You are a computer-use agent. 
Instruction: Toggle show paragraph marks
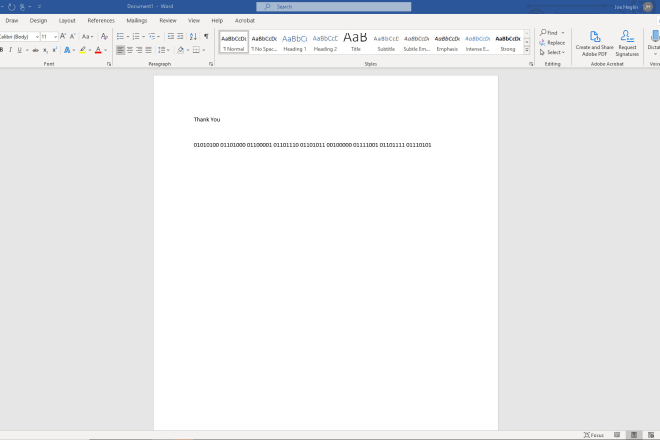coord(206,37)
